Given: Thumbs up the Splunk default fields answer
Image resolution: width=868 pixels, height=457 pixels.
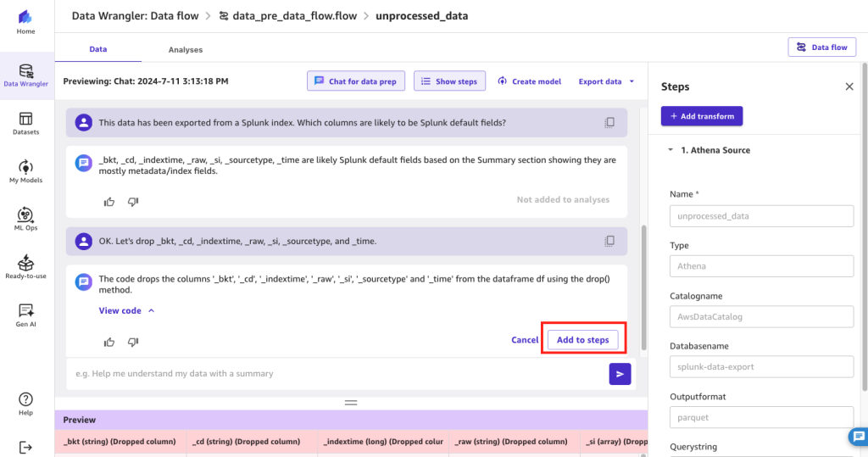Looking at the screenshot, I should pos(109,202).
